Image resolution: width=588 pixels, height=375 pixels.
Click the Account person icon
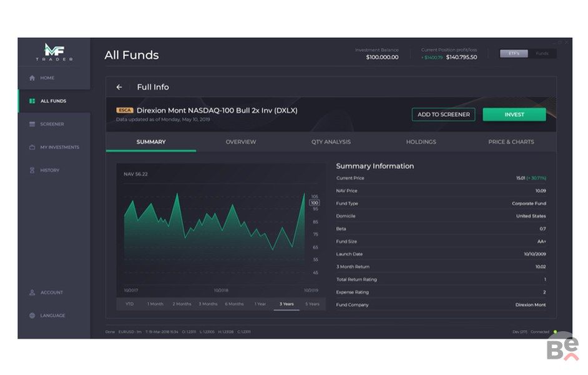coord(32,292)
